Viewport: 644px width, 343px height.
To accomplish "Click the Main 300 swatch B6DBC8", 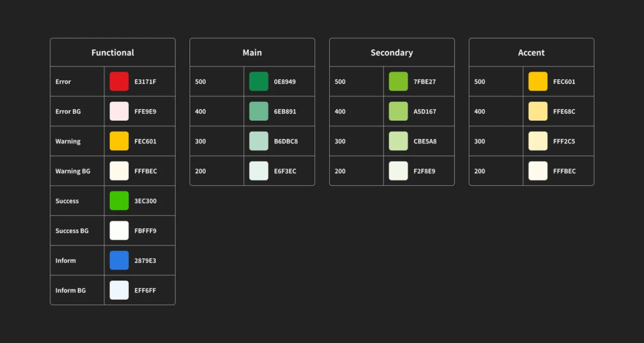I will coord(258,142).
